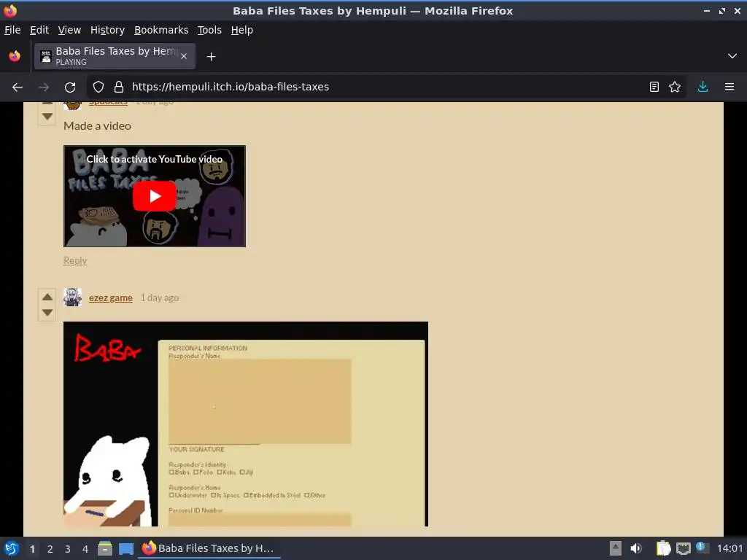Reload the current page
Screen dimensions: 747x560
70,87
